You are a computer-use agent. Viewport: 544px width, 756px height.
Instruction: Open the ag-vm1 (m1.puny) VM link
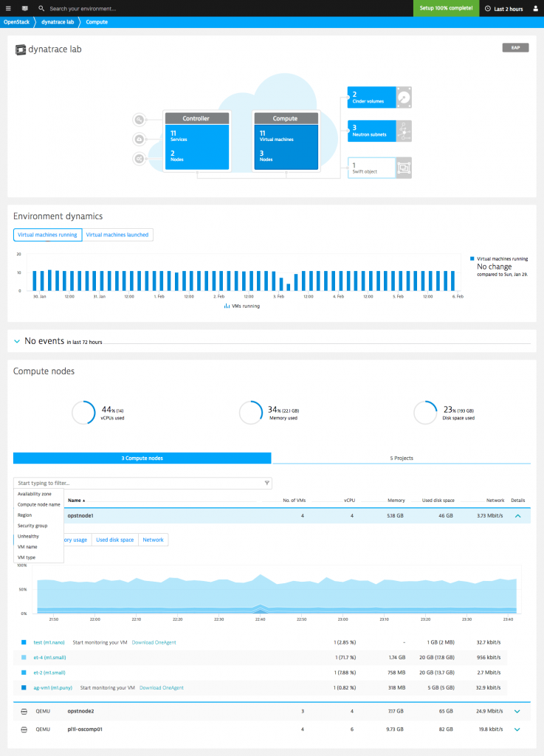pos(52,688)
